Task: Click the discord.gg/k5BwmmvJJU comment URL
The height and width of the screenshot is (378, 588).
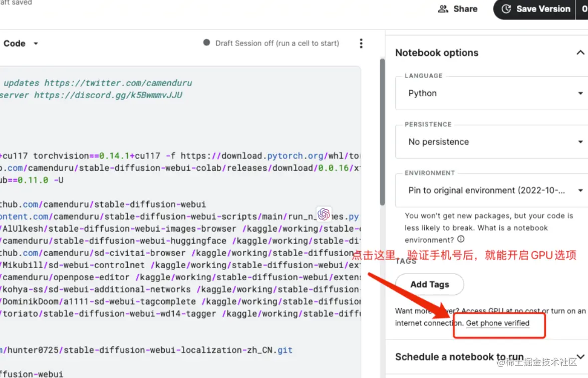Action: pos(108,95)
